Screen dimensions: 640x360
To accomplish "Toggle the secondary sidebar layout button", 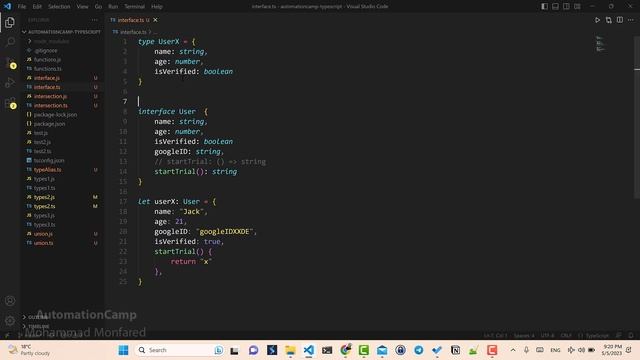I will 566,7.
